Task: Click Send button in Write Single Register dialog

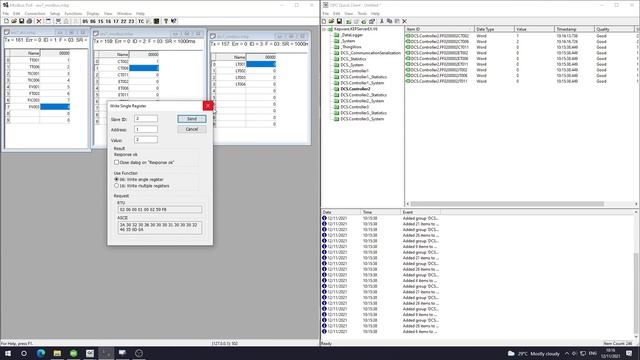Action: (x=192, y=119)
